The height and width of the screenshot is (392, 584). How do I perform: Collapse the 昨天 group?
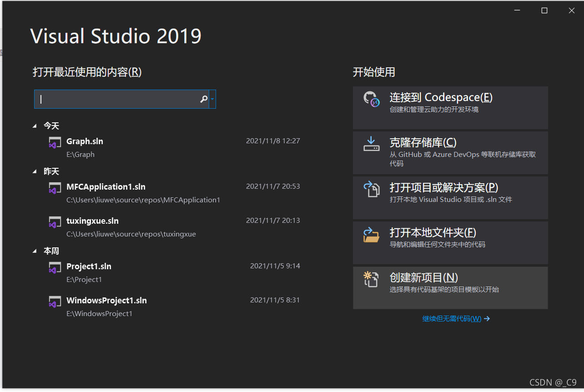pyautogui.click(x=35, y=171)
